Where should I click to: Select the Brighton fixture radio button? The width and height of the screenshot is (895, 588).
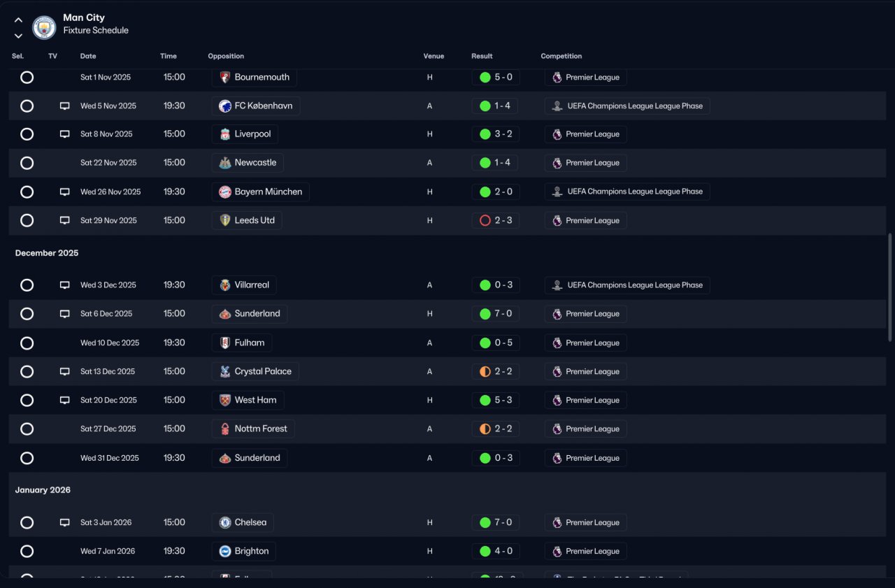click(27, 552)
